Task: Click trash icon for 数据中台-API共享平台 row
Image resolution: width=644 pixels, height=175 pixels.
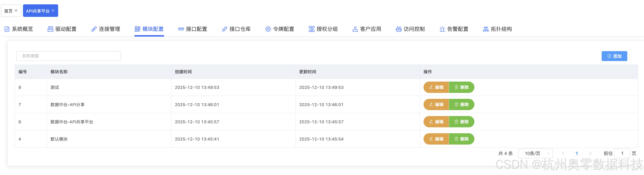Action: [456, 122]
